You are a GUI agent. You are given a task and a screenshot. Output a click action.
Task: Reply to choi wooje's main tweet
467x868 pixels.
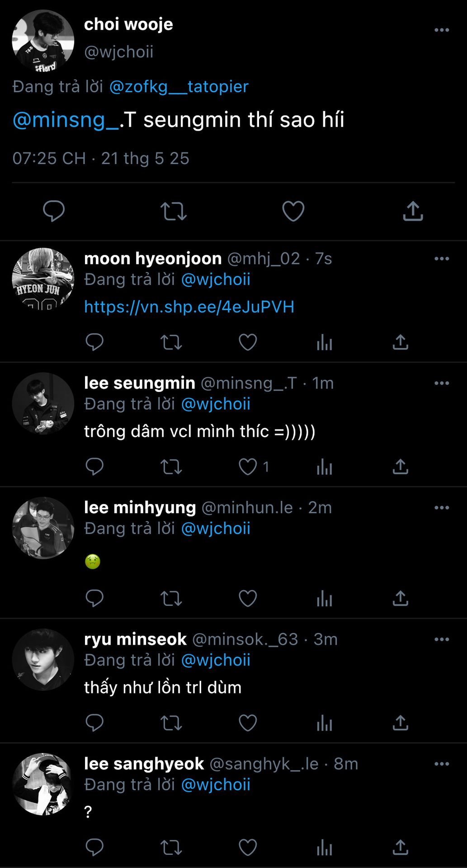[x=54, y=211]
